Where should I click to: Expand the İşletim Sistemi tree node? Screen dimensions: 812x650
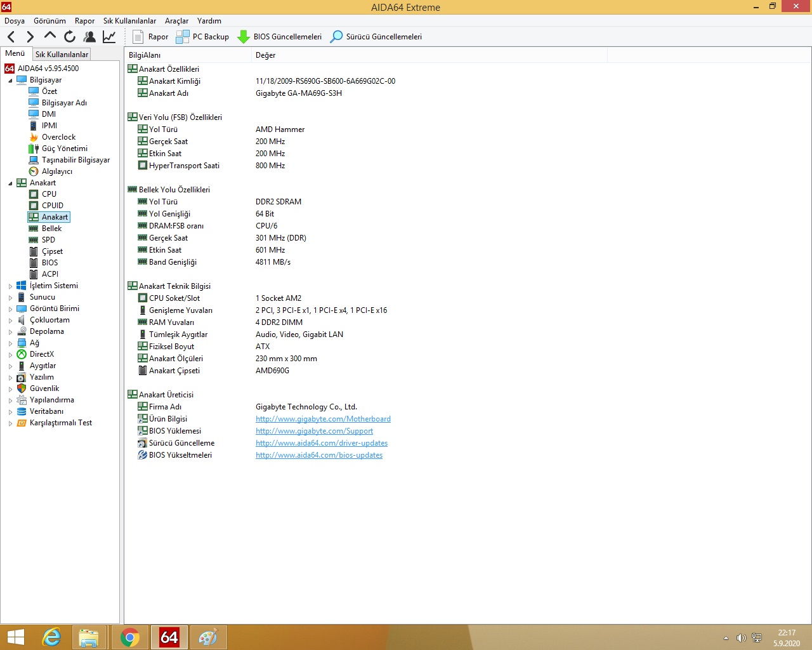click(x=10, y=286)
